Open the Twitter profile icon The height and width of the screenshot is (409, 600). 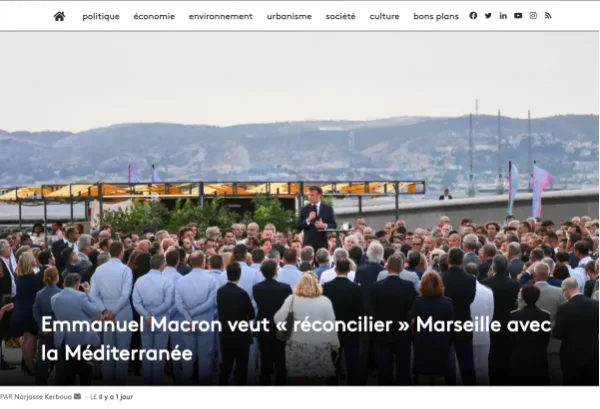(x=488, y=16)
